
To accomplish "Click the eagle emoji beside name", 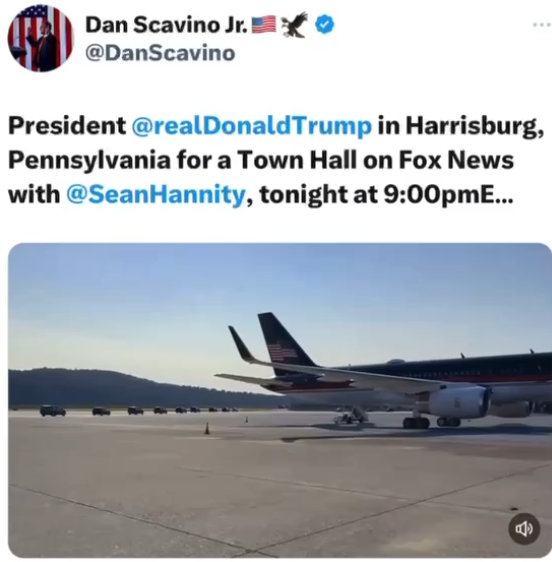I will pyautogui.click(x=295, y=24).
